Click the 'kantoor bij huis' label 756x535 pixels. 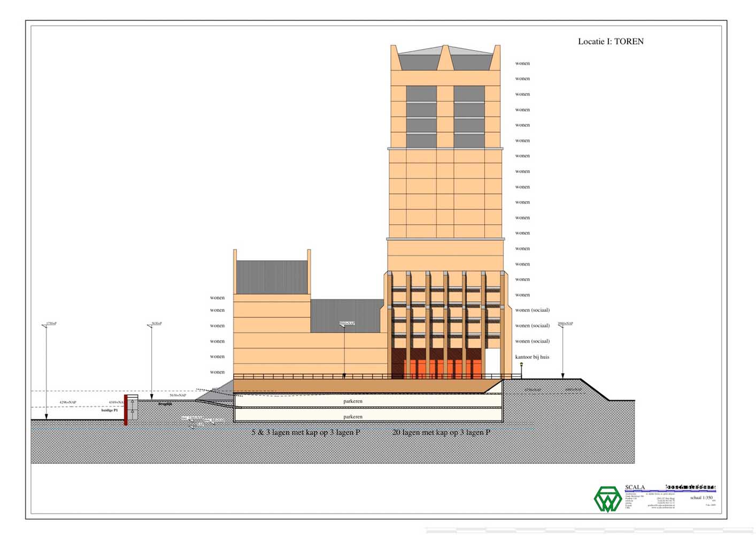point(532,357)
